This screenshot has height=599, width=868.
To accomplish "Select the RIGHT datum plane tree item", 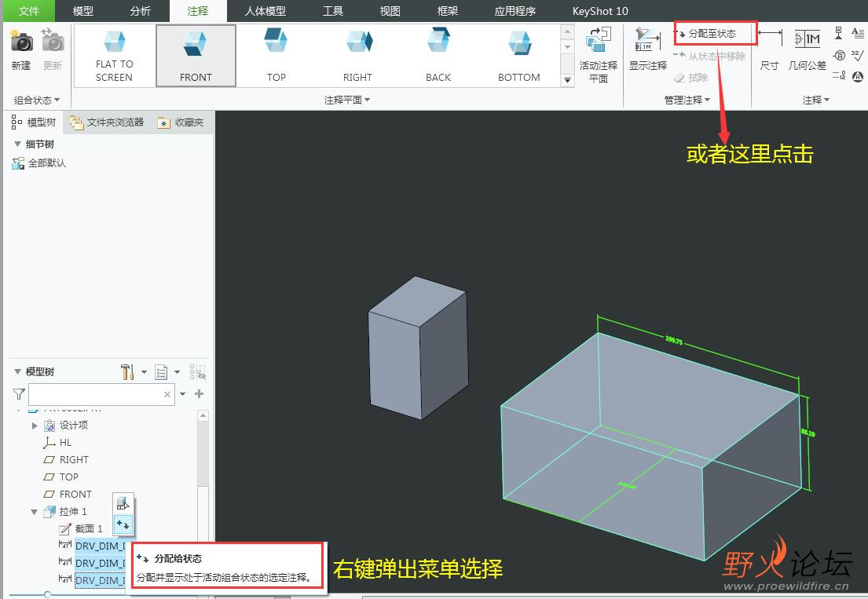I will tap(66, 459).
